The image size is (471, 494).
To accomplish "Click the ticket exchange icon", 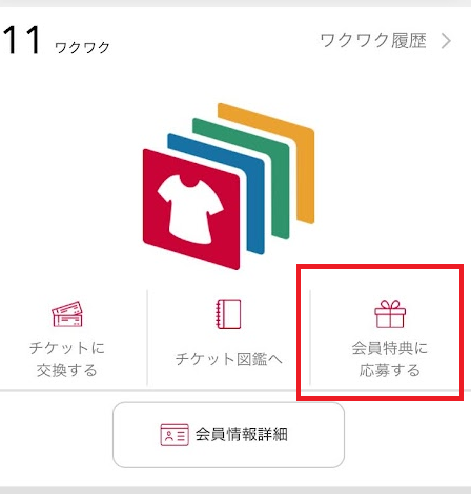I will [x=68, y=314].
